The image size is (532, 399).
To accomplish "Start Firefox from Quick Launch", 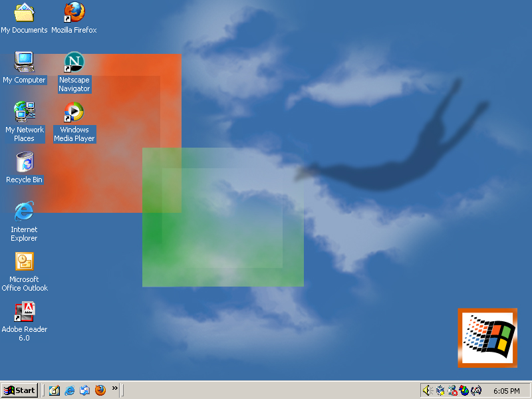I will 100,390.
